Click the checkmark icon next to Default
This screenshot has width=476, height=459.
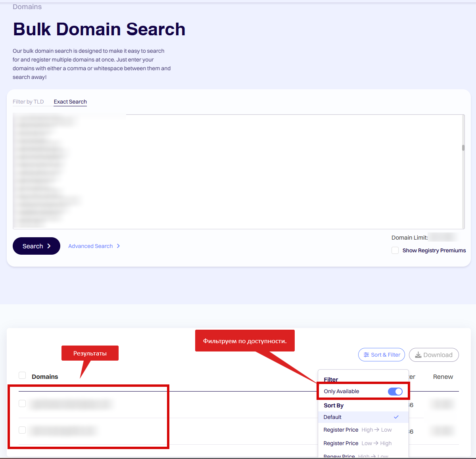point(396,417)
